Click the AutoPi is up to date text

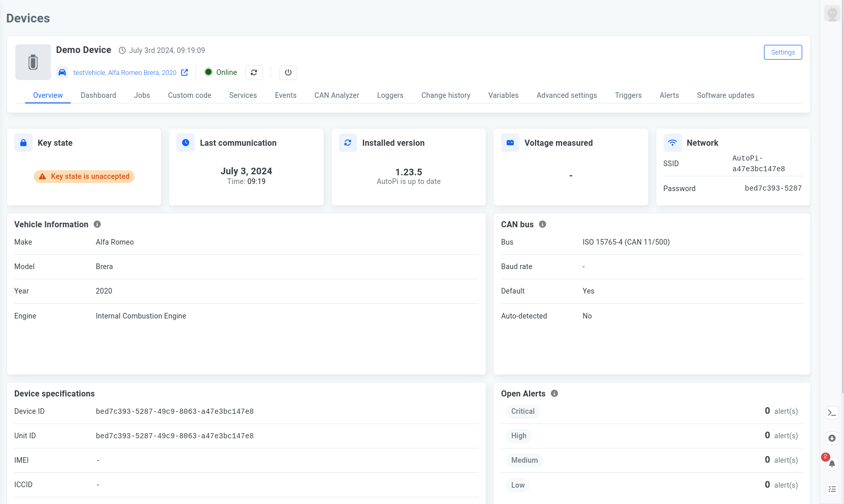coord(409,181)
